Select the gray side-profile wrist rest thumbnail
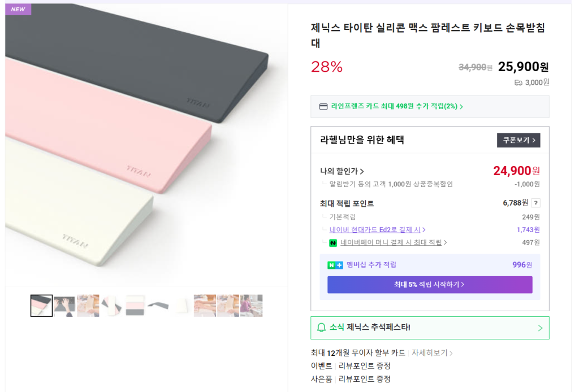This screenshot has height=392, width=579. pos(158,306)
